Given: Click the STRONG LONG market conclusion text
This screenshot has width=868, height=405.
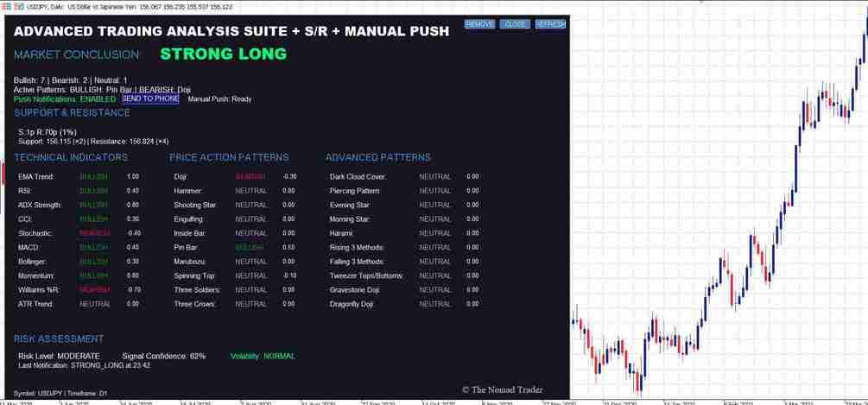Looking at the screenshot, I should [x=224, y=54].
